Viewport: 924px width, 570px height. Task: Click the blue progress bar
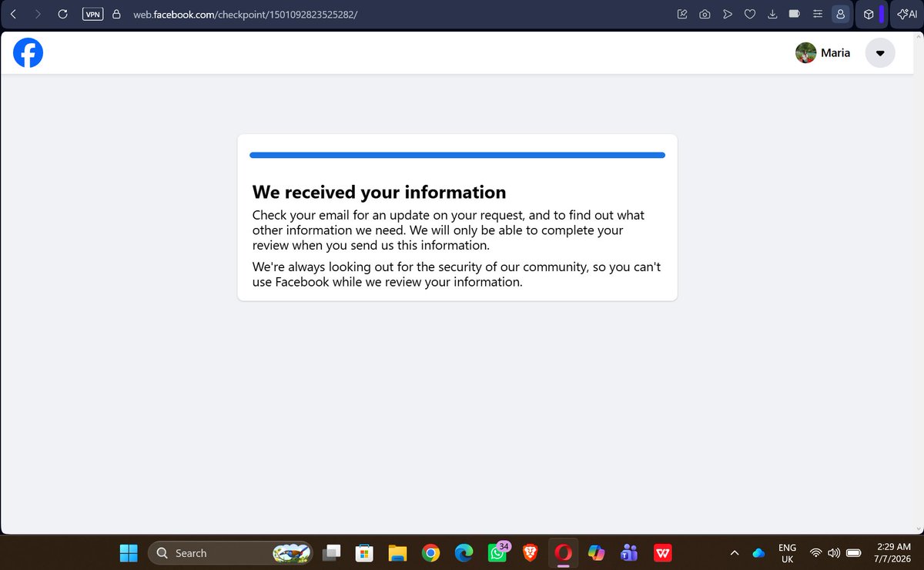pos(457,155)
